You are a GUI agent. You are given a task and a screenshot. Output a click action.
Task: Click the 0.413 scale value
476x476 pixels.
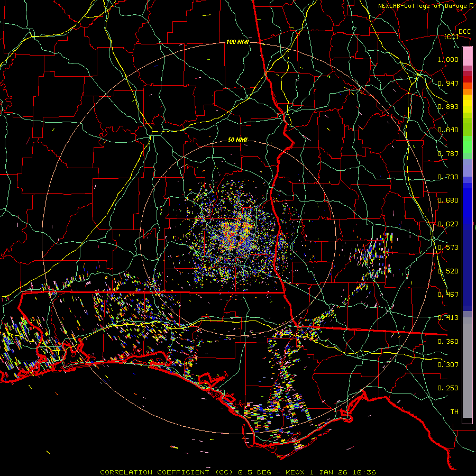click(x=448, y=318)
